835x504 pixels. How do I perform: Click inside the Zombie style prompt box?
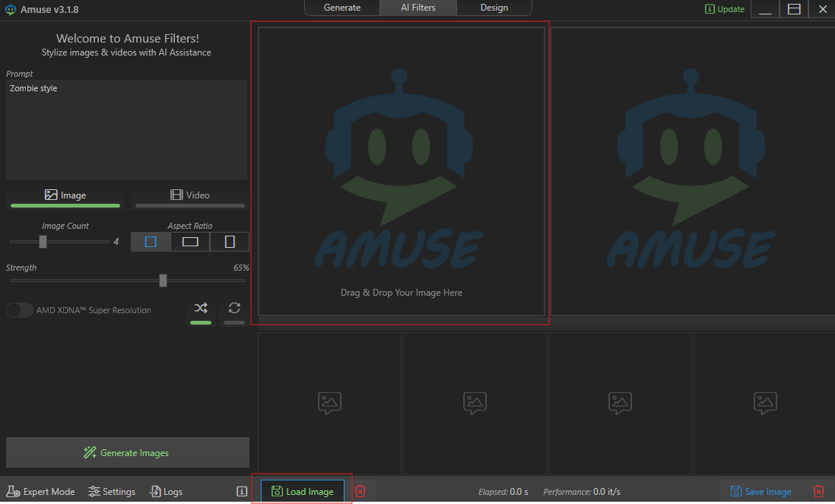tap(126, 129)
